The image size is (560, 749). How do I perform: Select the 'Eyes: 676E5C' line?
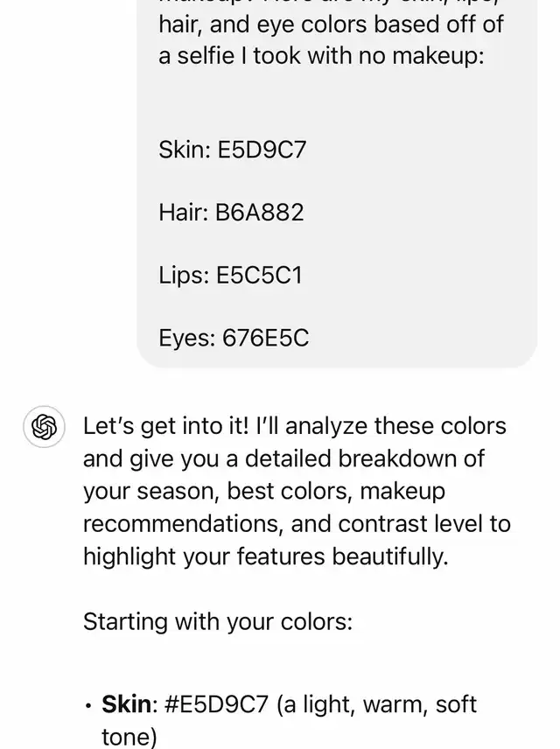click(234, 338)
